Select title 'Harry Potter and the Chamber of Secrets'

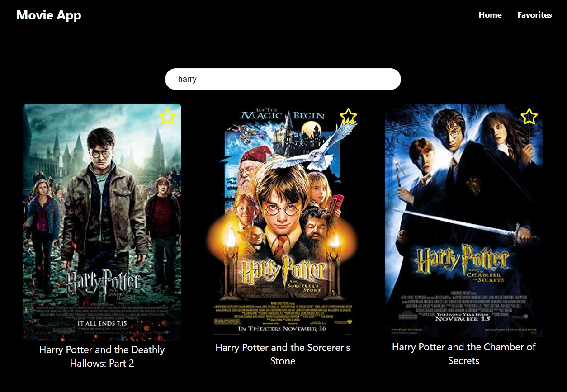464,354
